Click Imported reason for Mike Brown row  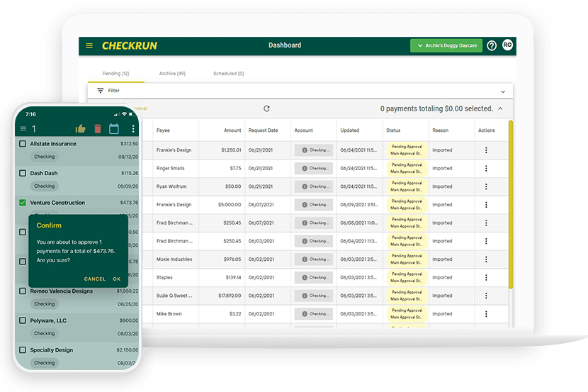[442, 314]
